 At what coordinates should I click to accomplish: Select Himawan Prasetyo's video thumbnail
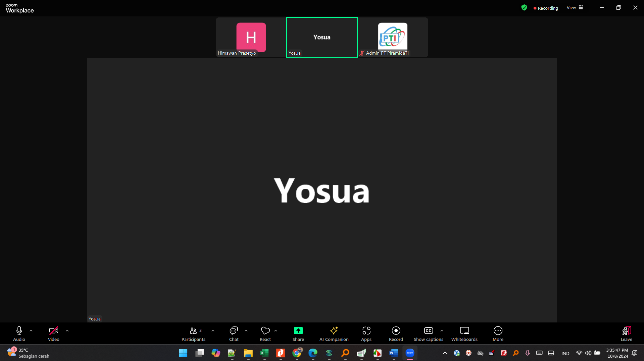pos(251,38)
